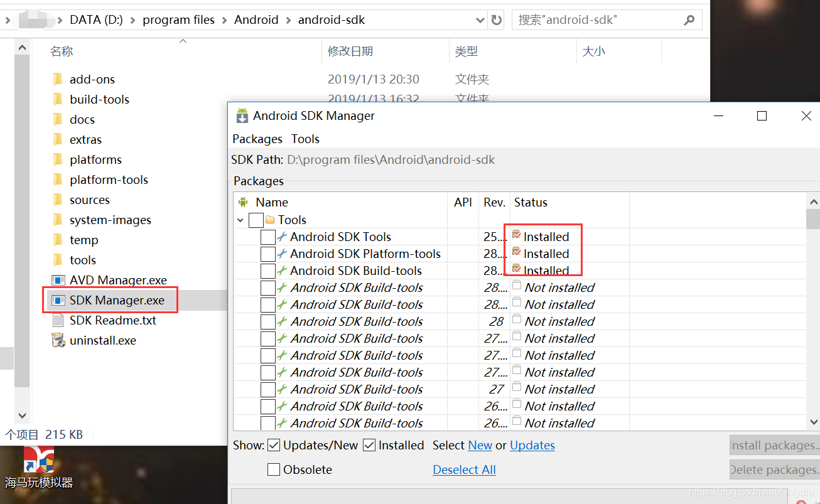Expand chevron after DATA (D:) in breadcrumb
Screen dimensions: 820x504
coord(132,20)
